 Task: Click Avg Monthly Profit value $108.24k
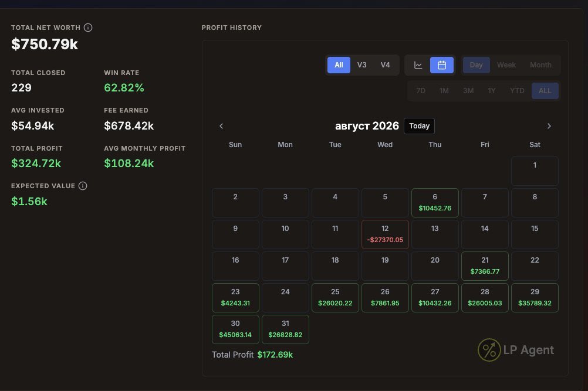pyautogui.click(x=129, y=164)
